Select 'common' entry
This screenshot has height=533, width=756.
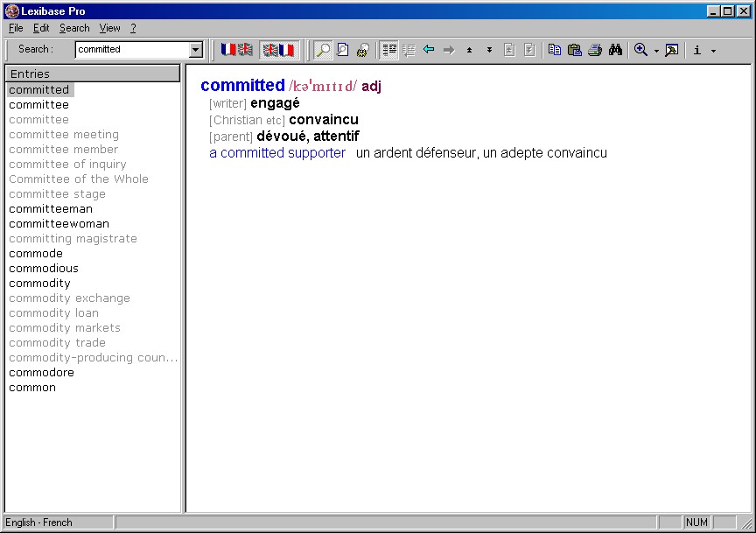pyautogui.click(x=32, y=388)
